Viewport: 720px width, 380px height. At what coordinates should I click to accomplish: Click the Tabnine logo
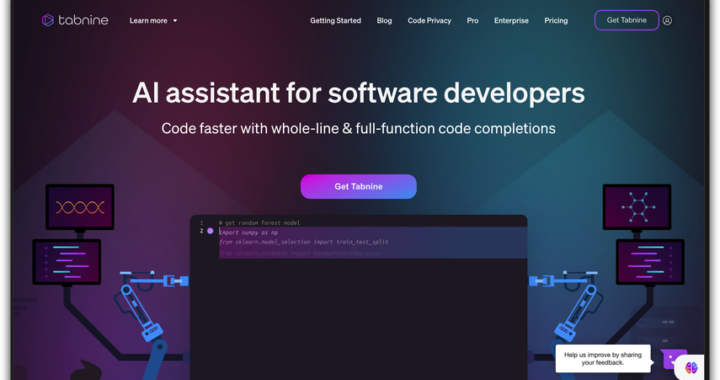(x=75, y=20)
